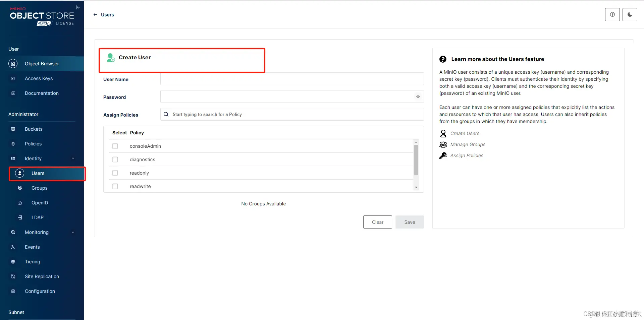Focus the Password input field

point(292,97)
